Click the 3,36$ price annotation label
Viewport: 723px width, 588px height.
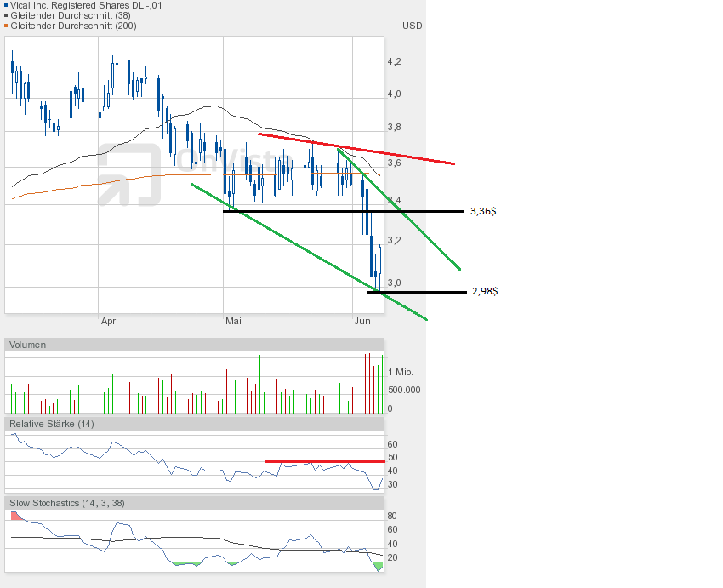tap(483, 211)
